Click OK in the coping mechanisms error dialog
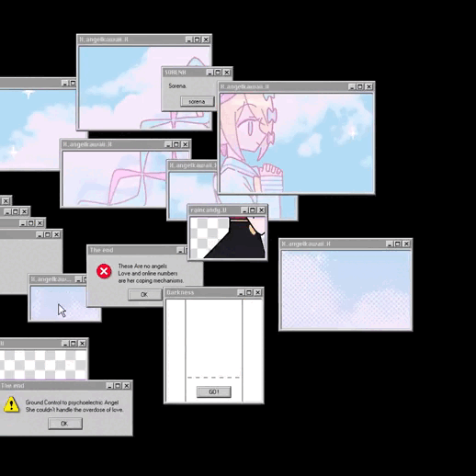 pos(144,295)
